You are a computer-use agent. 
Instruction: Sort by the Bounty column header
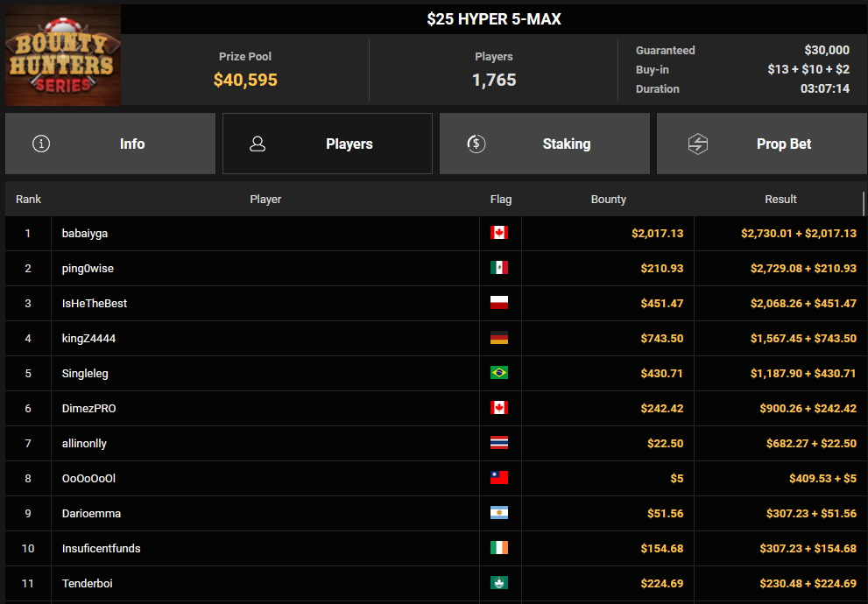tap(609, 199)
